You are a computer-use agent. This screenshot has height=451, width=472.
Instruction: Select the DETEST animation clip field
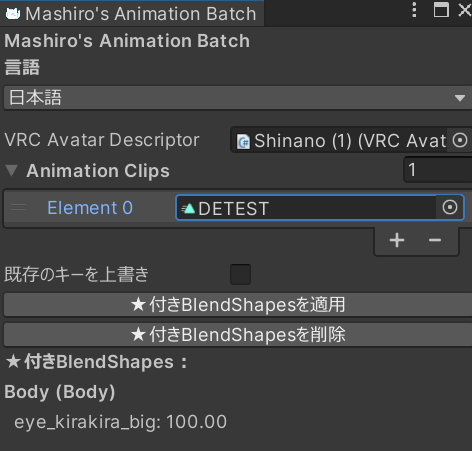320,207
